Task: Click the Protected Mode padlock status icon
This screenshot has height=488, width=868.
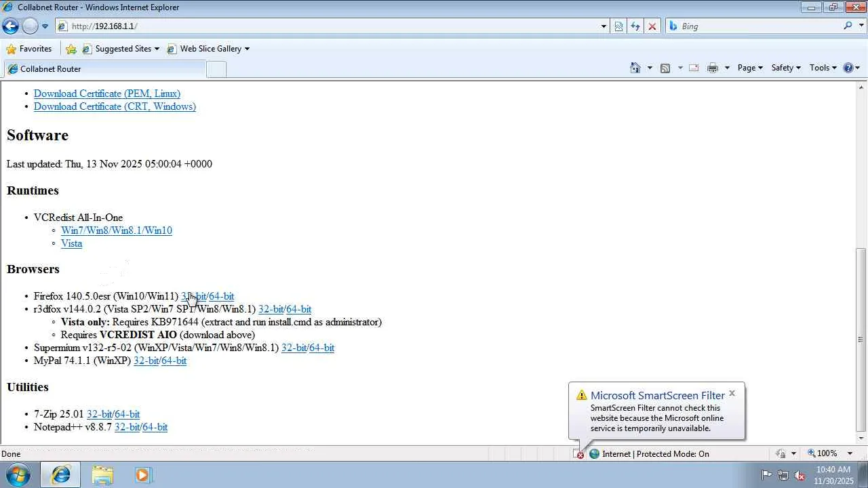Action: 781,454
